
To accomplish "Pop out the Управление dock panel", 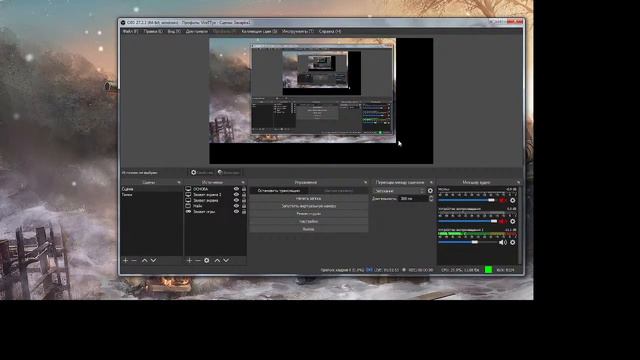I will point(365,182).
